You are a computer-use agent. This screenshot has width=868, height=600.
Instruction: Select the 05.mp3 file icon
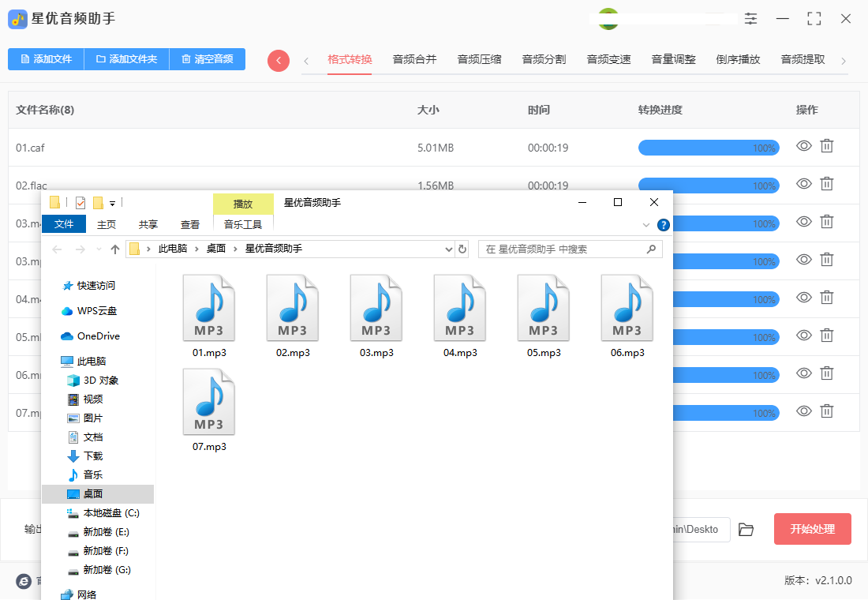pyautogui.click(x=544, y=308)
